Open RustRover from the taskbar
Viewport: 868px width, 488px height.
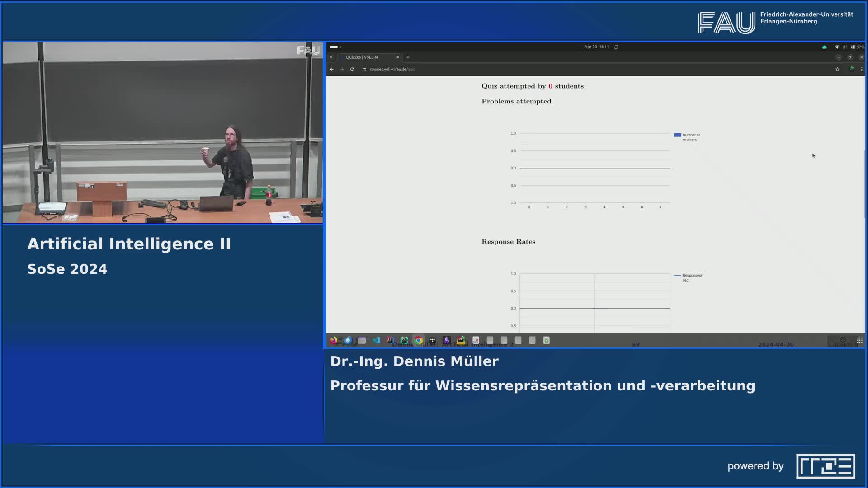[460, 340]
